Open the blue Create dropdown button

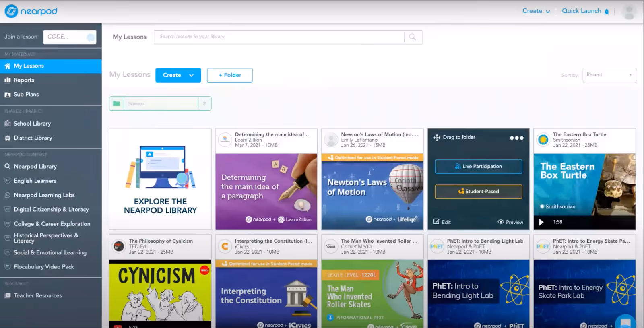click(178, 75)
